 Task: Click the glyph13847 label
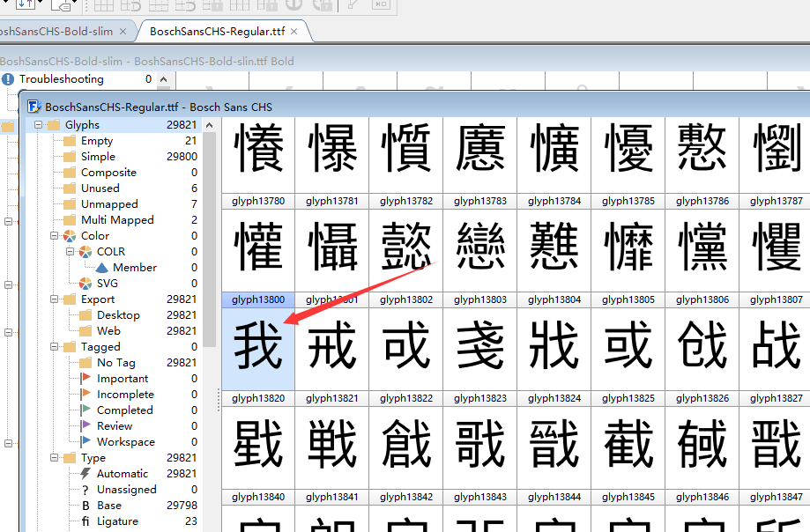click(777, 497)
